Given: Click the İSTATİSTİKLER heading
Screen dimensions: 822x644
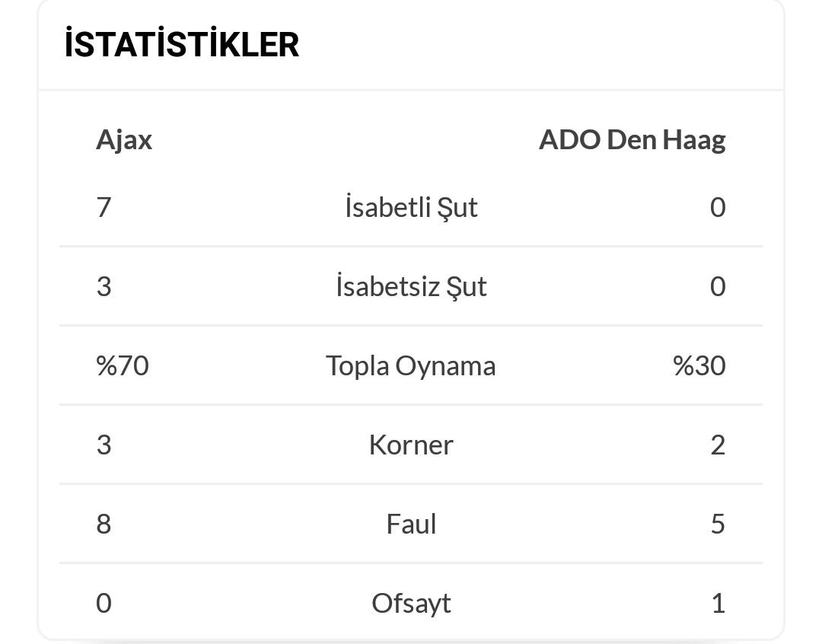Looking at the screenshot, I should coord(181,45).
